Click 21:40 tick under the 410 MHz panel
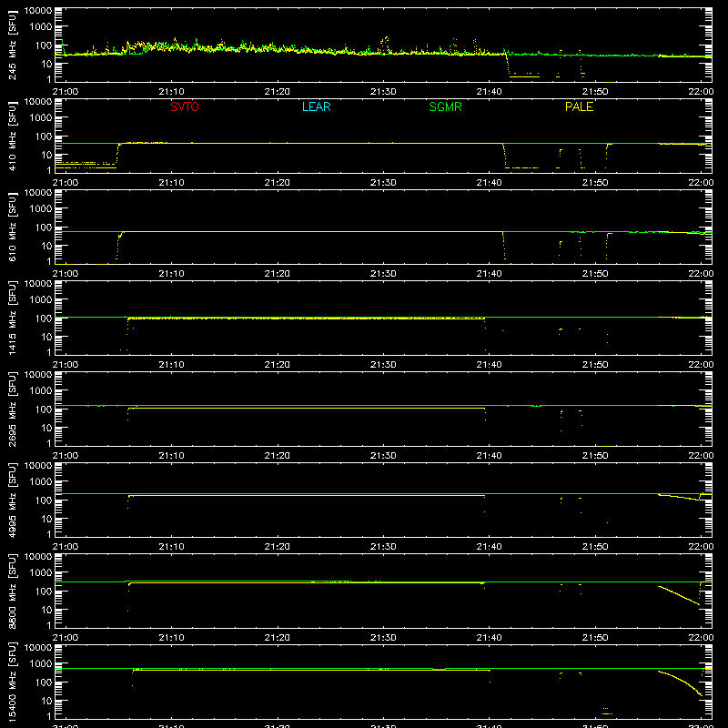This screenshot has height=728, width=728. coord(489,183)
